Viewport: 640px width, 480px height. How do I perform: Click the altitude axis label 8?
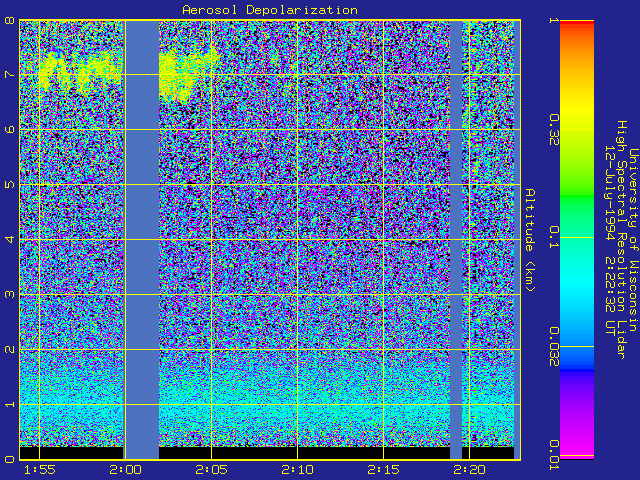pos(10,20)
